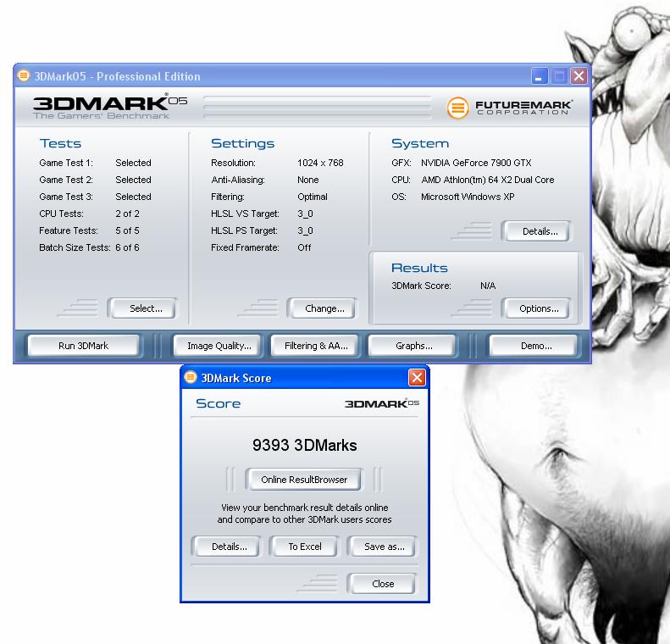Click 'Game Test 2:' label
Screen dimensions: 670x644
(x=66, y=180)
